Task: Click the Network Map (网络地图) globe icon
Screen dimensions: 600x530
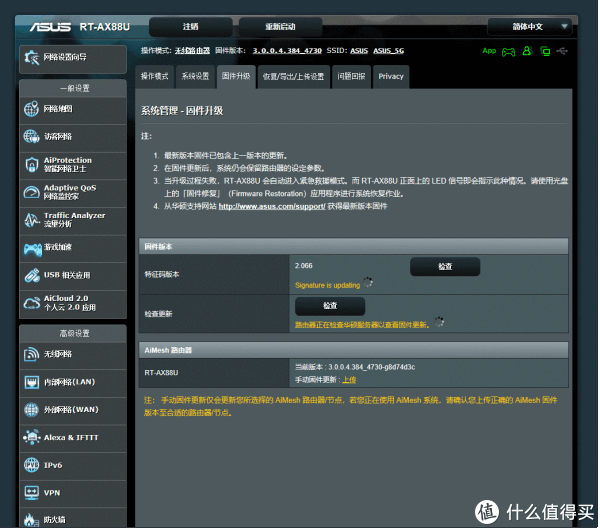Action: point(31,109)
